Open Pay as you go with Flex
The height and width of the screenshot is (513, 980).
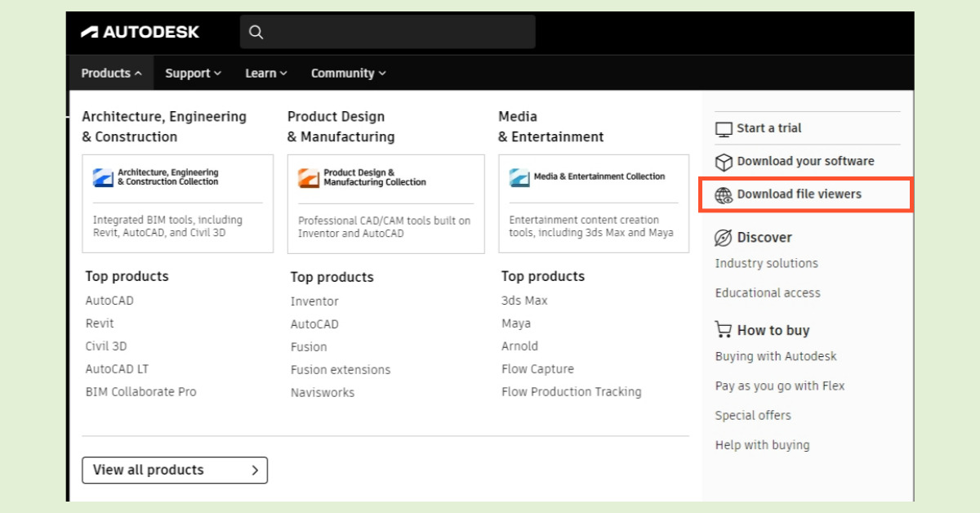point(780,386)
